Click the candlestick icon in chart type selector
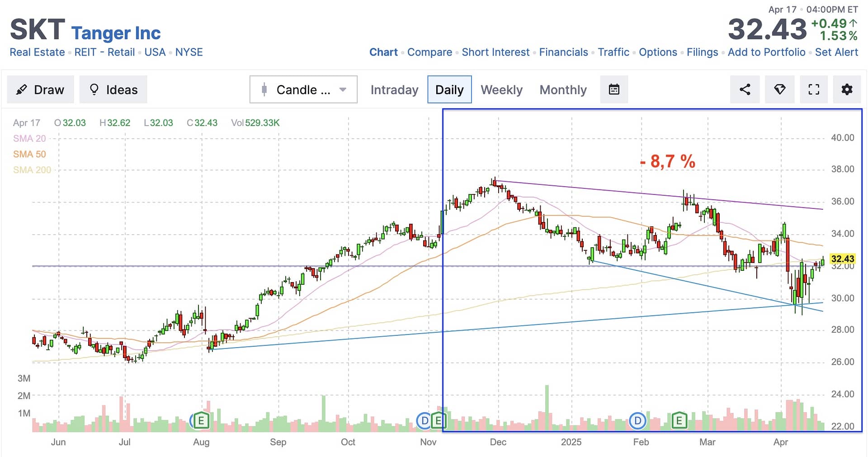Viewport: 868px width, 457px height. (x=264, y=90)
